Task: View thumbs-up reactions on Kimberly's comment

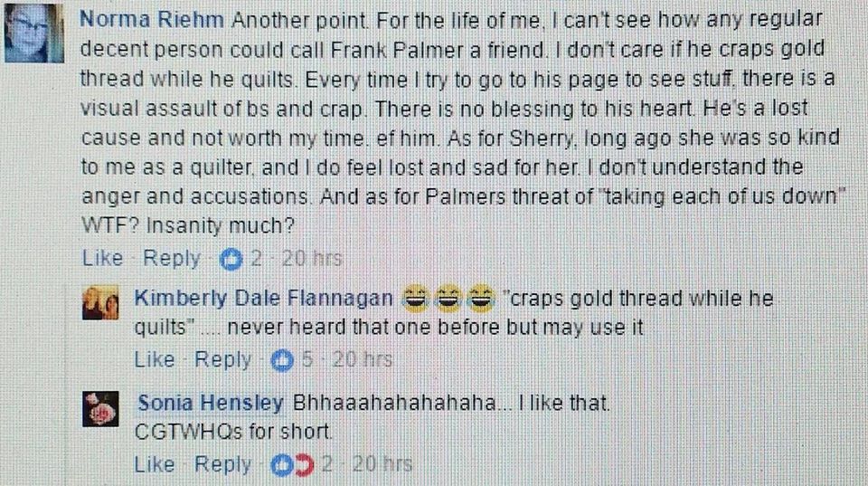Action: tap(282, 360)
